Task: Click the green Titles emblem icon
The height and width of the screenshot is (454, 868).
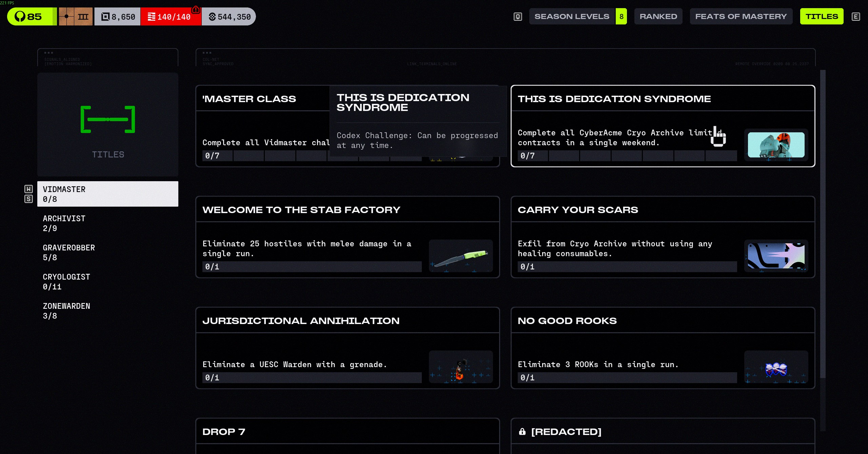Action: coord(108,119)
